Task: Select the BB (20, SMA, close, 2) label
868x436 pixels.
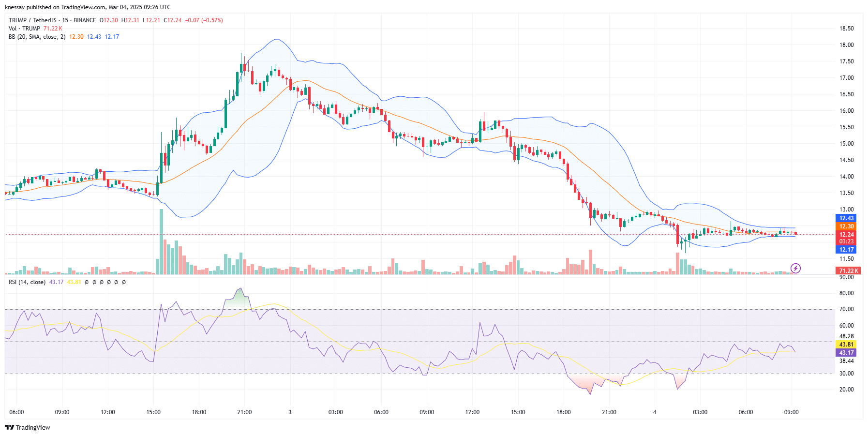Action: 37,37
